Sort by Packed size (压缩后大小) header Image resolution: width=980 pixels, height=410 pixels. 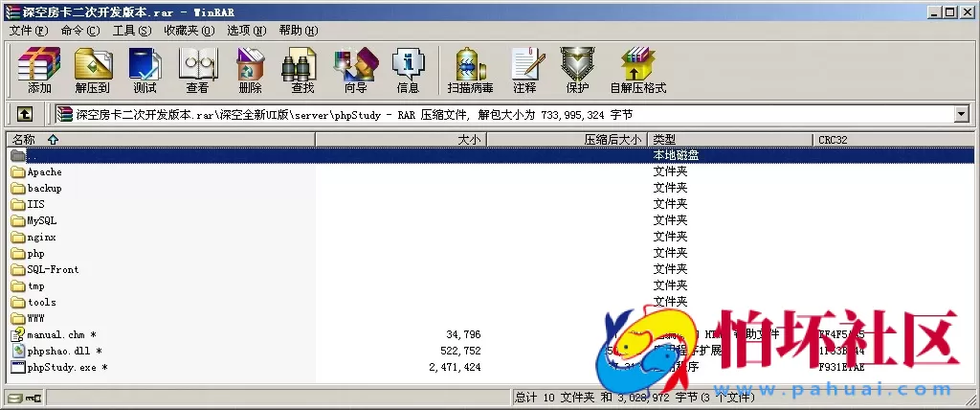pos(567,140)
